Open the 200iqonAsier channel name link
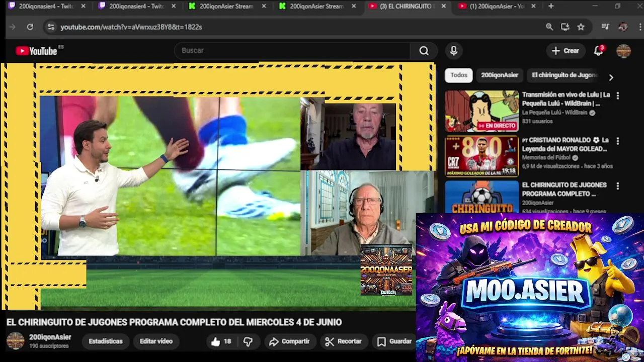 pos(50,337)
